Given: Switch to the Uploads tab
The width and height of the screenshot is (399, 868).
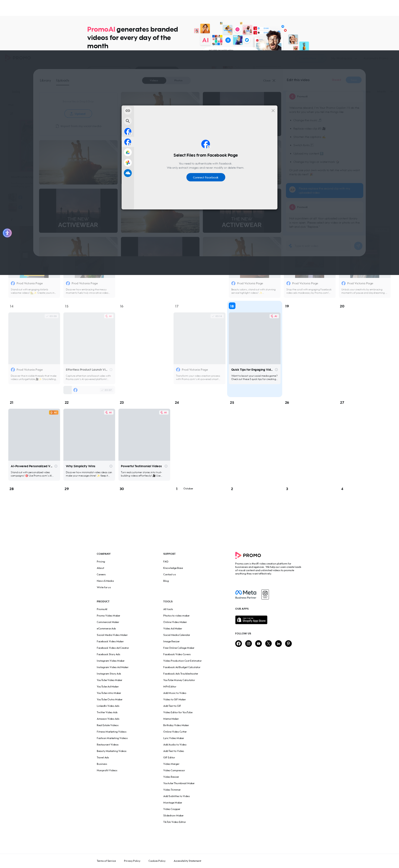Looking at the screenshot, I should pos(63,80).
